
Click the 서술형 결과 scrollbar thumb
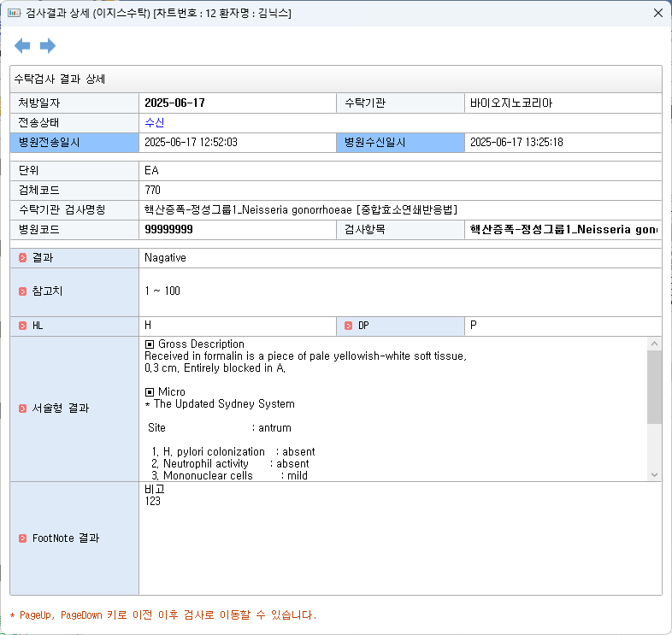tap(654, 386)
